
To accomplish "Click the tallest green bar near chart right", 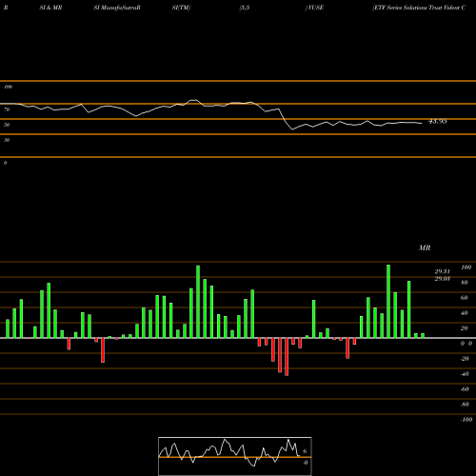I will [388, 301].
